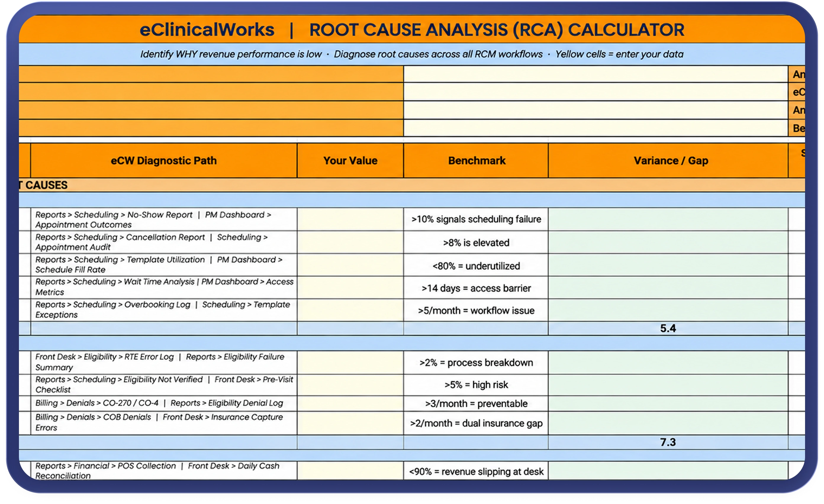Click the Your Value cell for Overbooking Log
Image resolution: width=824 pixels, height=504 pixels.
[x=350, y=311]
